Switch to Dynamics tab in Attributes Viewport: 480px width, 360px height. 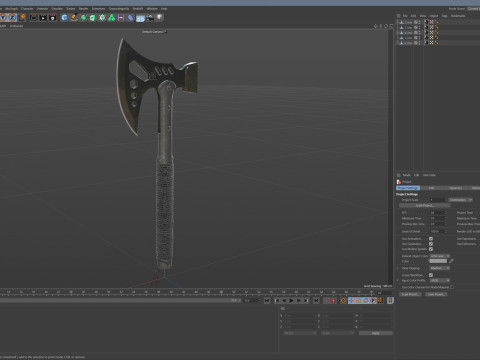point(455,188)
